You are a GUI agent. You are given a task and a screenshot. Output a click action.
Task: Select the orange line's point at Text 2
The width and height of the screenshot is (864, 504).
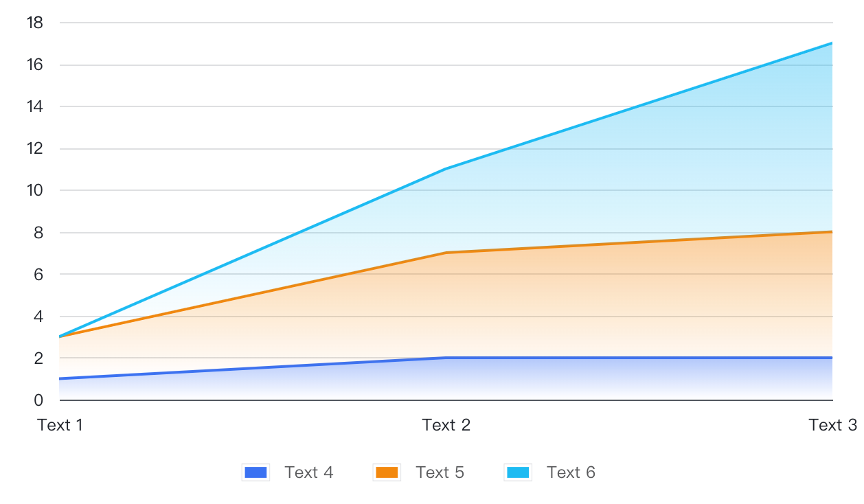[x=446, y=253]
